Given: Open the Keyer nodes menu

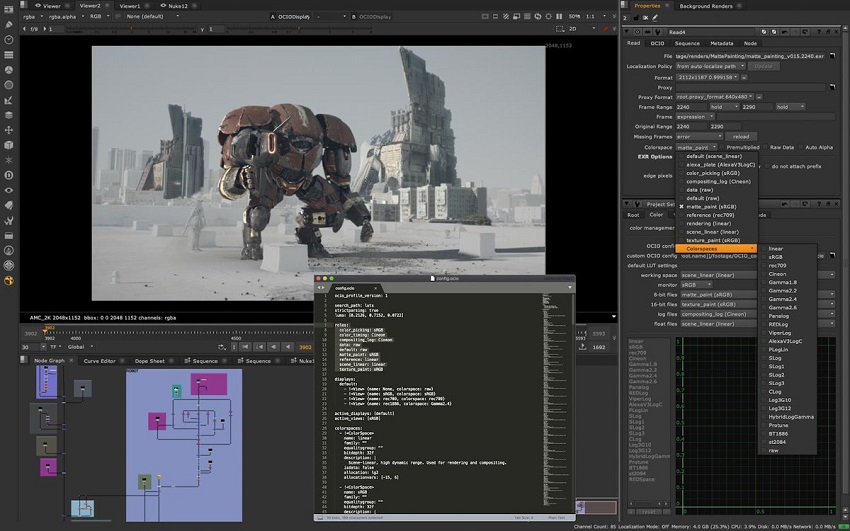Looking at the screenshot, I should (9, 100).
